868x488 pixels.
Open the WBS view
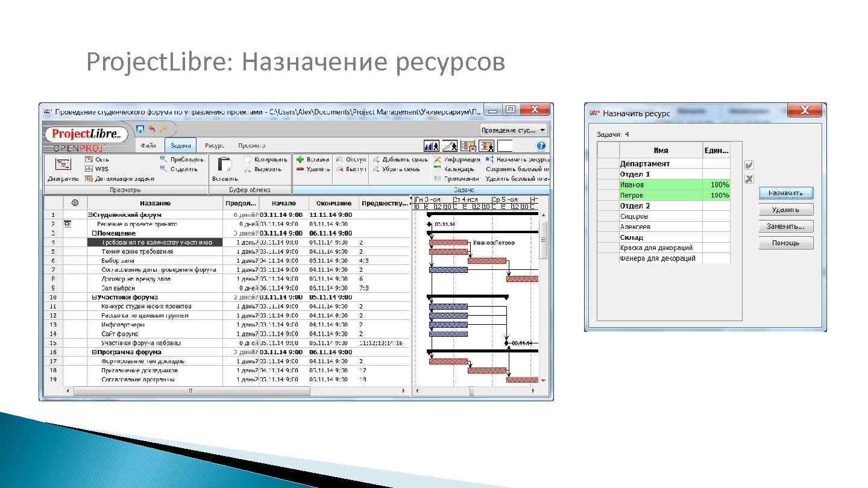[x=96, y=169]
